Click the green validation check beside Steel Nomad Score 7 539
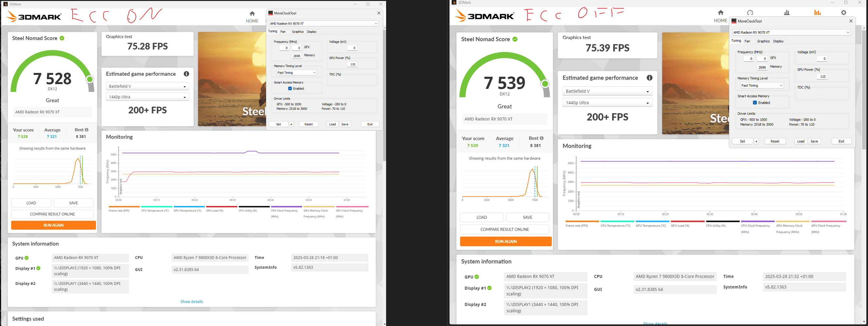The image size is (868, 326). 515,39
